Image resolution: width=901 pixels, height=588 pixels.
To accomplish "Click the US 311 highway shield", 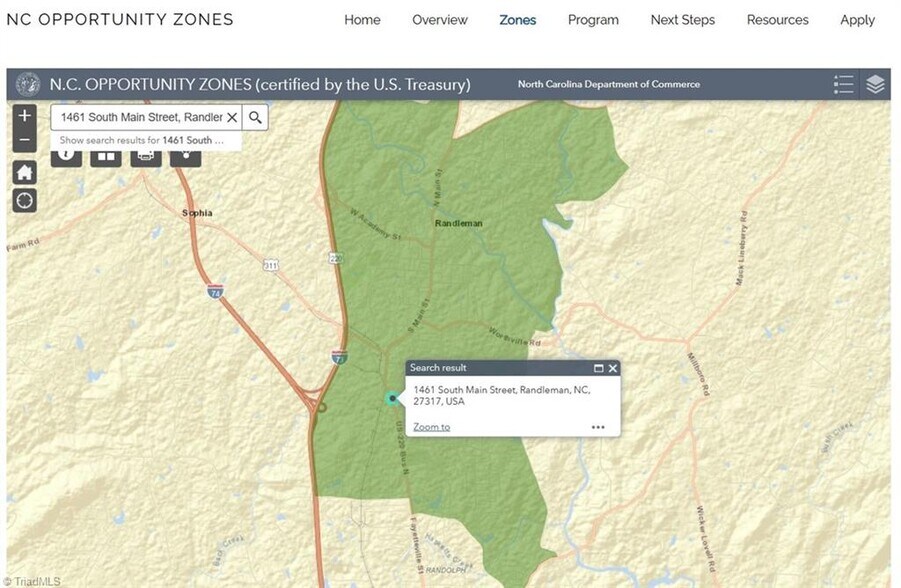I will [x=271, y=265].
